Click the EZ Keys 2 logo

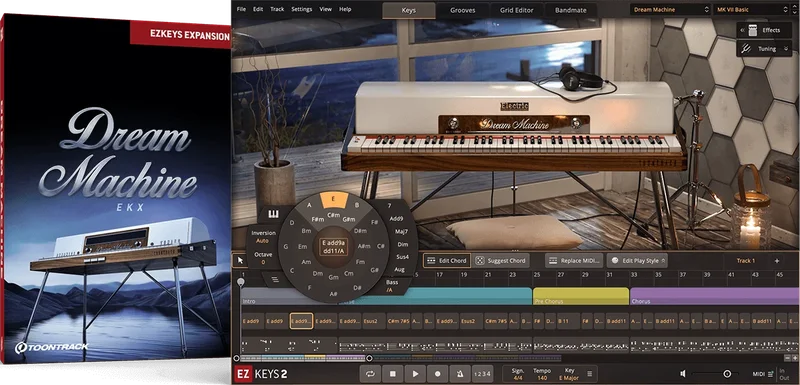pyautogui.click(x=260, y=374)
